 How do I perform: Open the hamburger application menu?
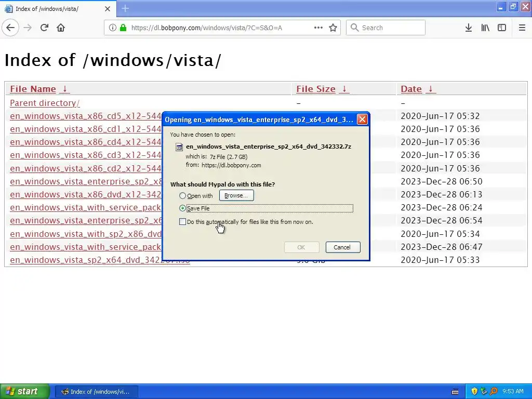tap(522, 28)
